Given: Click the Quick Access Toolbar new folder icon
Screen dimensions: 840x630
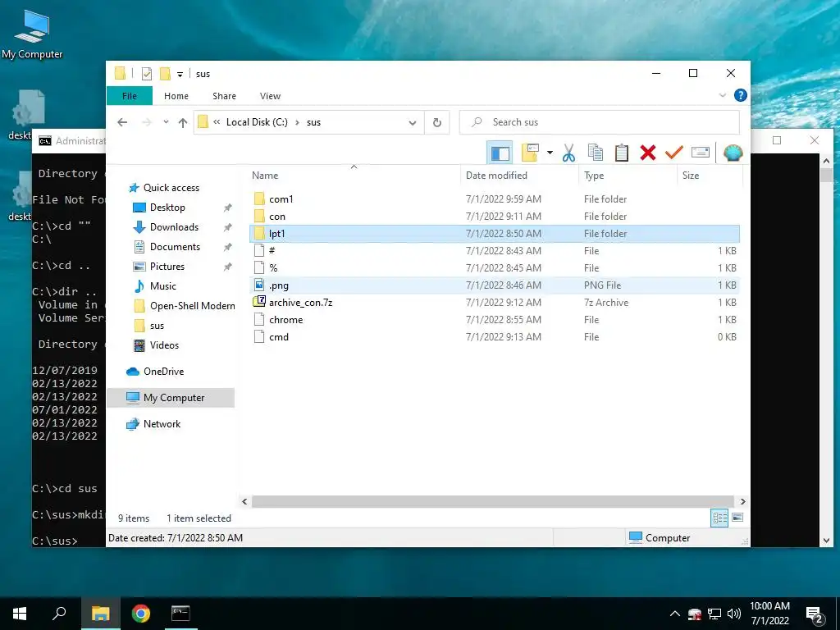Looking at the screenshot, I should [x=165, y=73].
